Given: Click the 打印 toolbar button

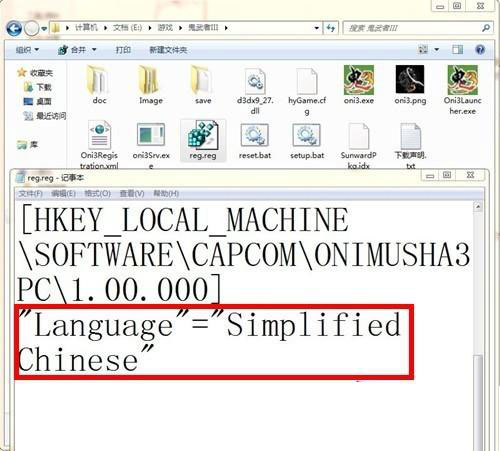Looking at the screenshot, I should [x=123, y=50].
